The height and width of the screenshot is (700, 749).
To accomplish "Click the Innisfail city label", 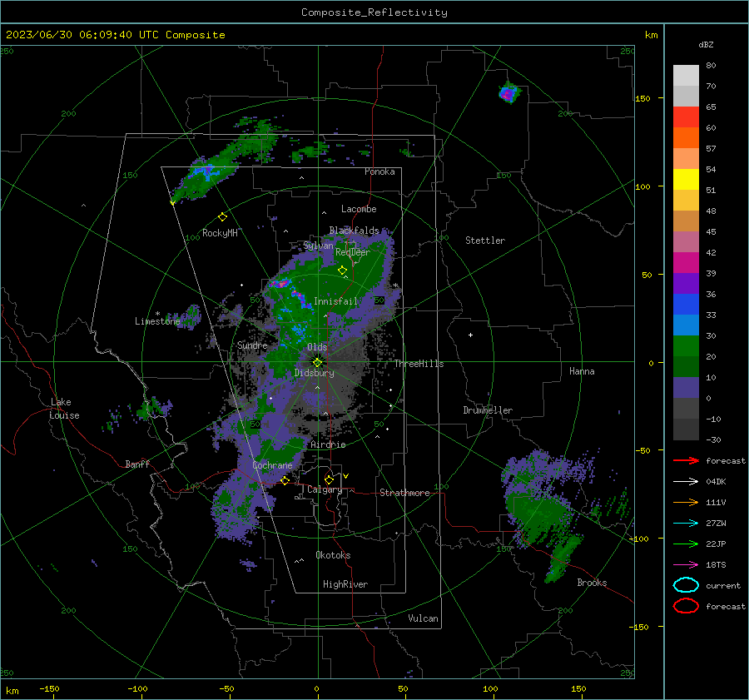I will (x=335, y=301).
